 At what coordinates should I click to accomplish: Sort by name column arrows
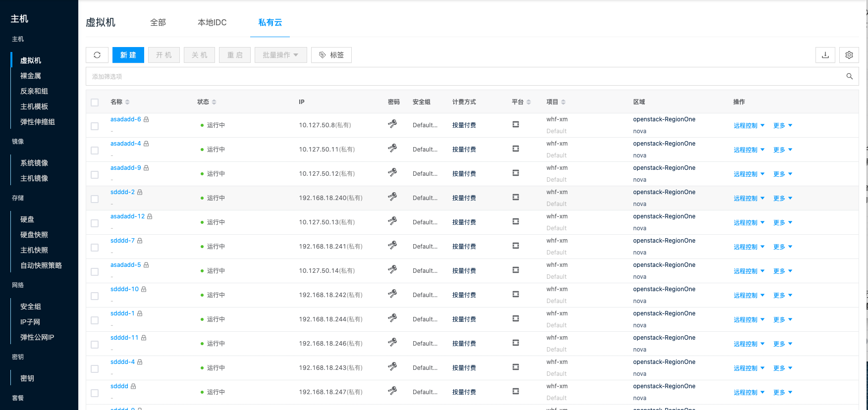tap(127, 102)
